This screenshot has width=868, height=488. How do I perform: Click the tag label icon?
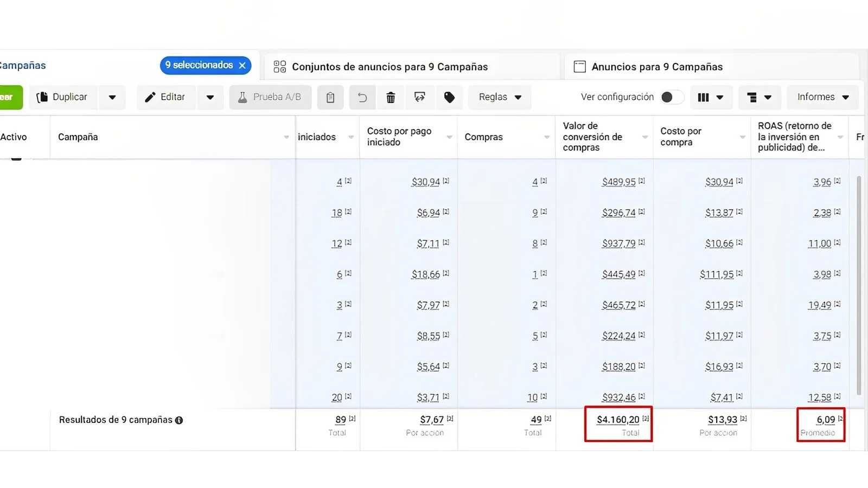click(449, 98)
